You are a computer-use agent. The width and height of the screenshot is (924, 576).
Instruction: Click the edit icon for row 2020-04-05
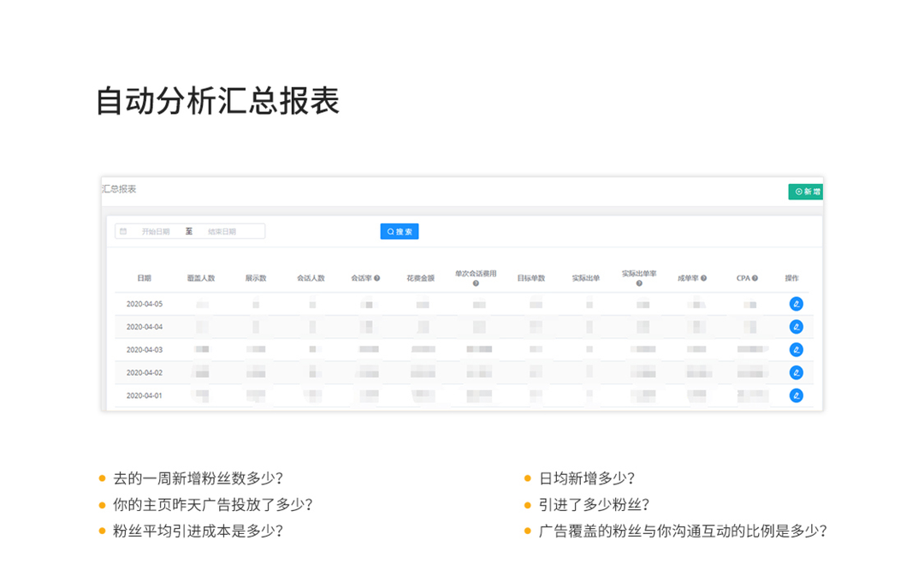tap(797, 302)
